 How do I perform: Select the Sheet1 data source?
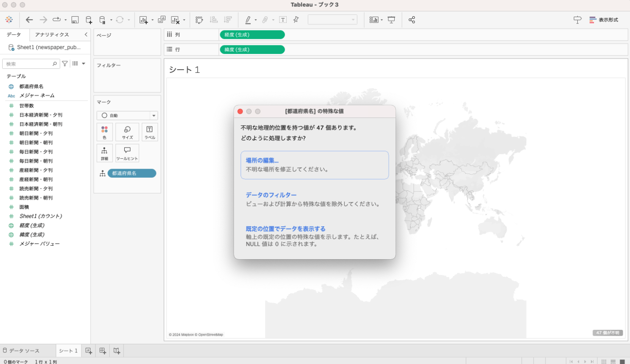tap(45, 47)
